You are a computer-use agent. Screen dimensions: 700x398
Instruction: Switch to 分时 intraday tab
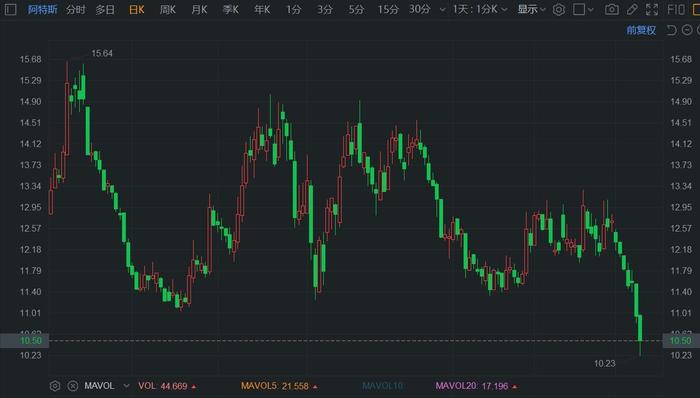(75, 9)
